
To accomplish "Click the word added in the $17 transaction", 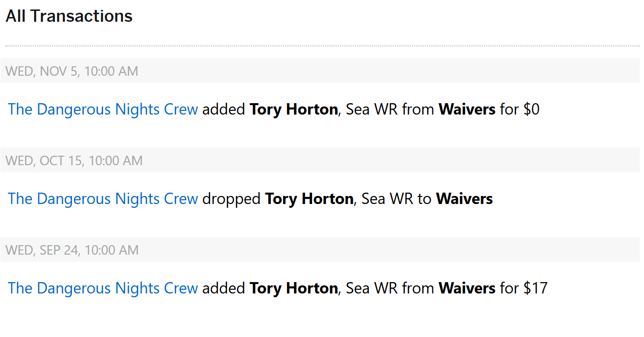I will (224, 288).
